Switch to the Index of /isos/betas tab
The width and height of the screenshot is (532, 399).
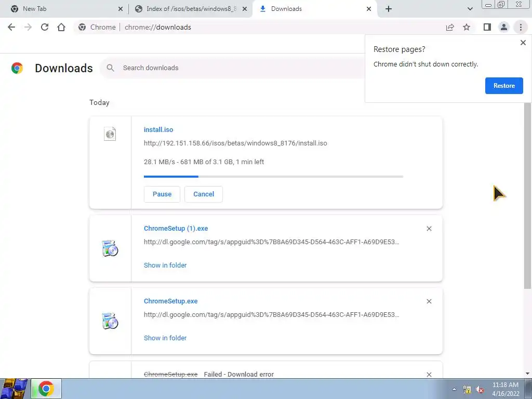tap(191, 9)
